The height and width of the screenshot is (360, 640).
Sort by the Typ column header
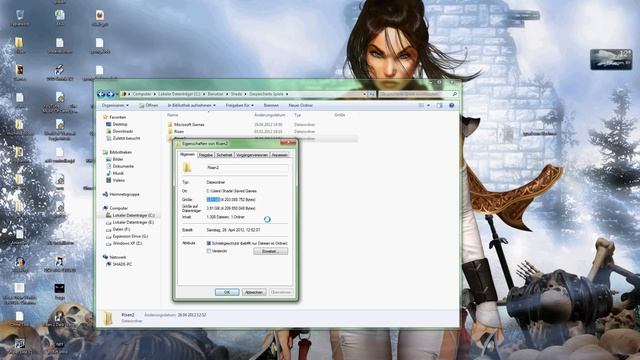(x=298, y=115)
